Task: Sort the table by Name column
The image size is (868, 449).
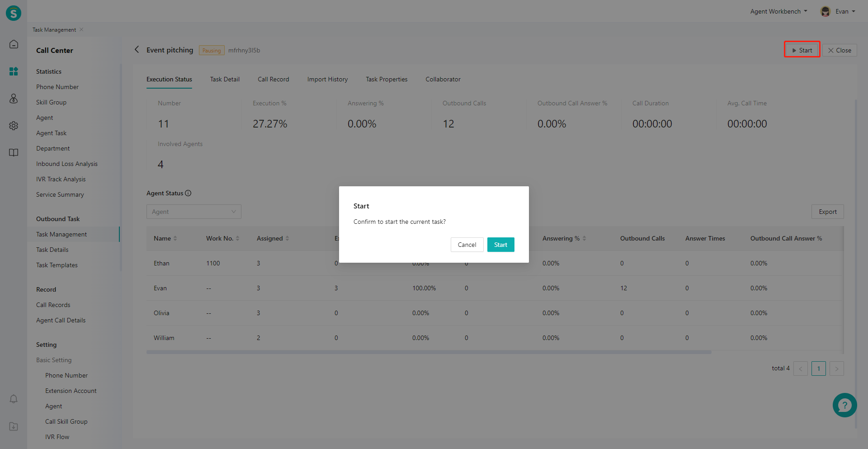Action: [175, 238]
